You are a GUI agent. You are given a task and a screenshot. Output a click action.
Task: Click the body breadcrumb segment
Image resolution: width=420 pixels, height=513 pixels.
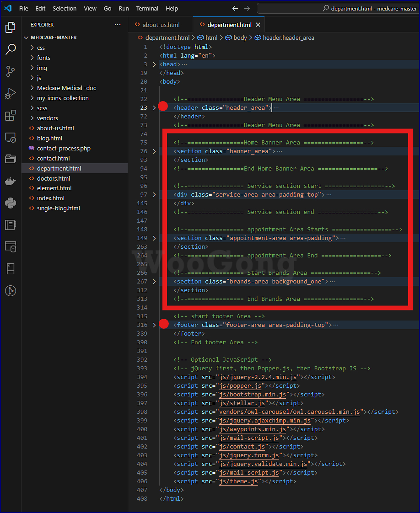click(x=237, y=37)
